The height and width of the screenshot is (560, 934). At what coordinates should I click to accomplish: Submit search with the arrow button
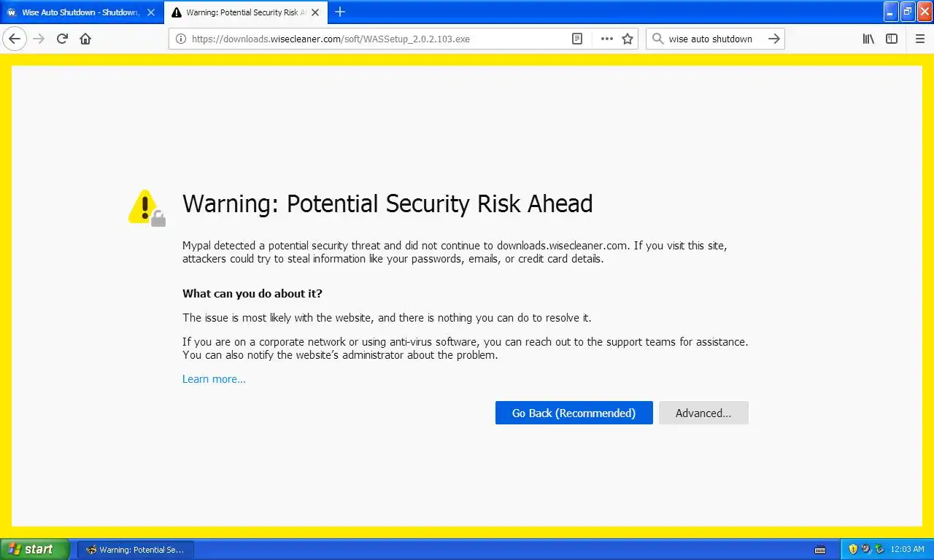tap(774, 39)
